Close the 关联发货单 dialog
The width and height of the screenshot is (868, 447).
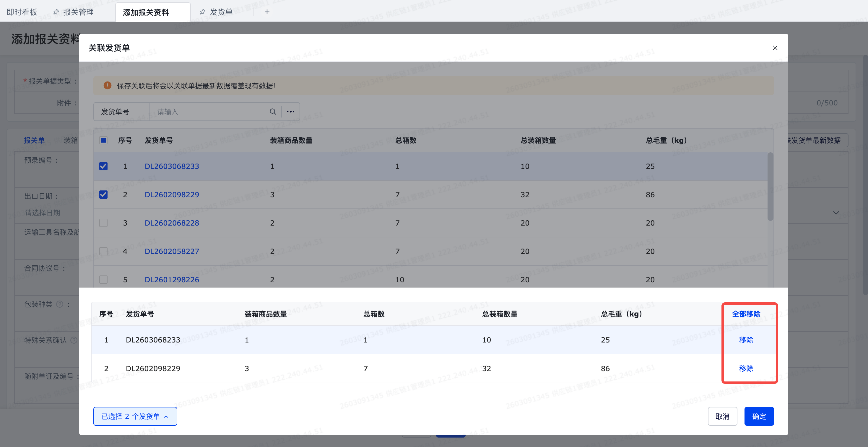pyautogui.click(x=775, y=48)
